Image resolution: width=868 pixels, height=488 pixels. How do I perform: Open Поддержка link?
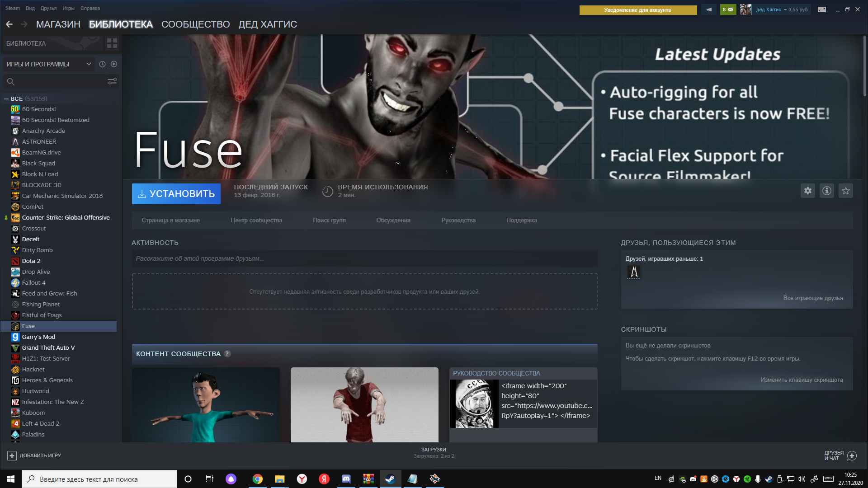[x=522, y=221]
